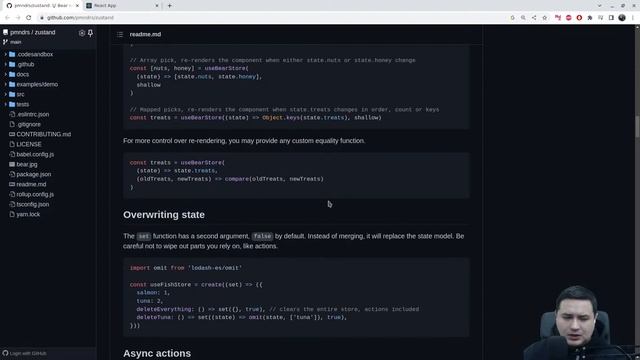Open the Chrome three-dot menu

pyautogui.click(x=633, y=18)
